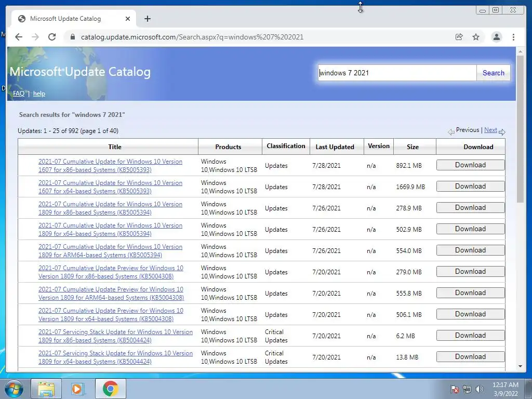Click the network tray icon
The image size is (532, 399).
click(467, 389)
